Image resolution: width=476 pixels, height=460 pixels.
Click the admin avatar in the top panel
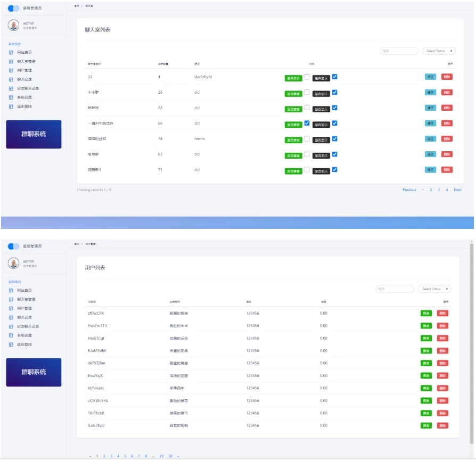pyautogui.click(x=13, y=25)
